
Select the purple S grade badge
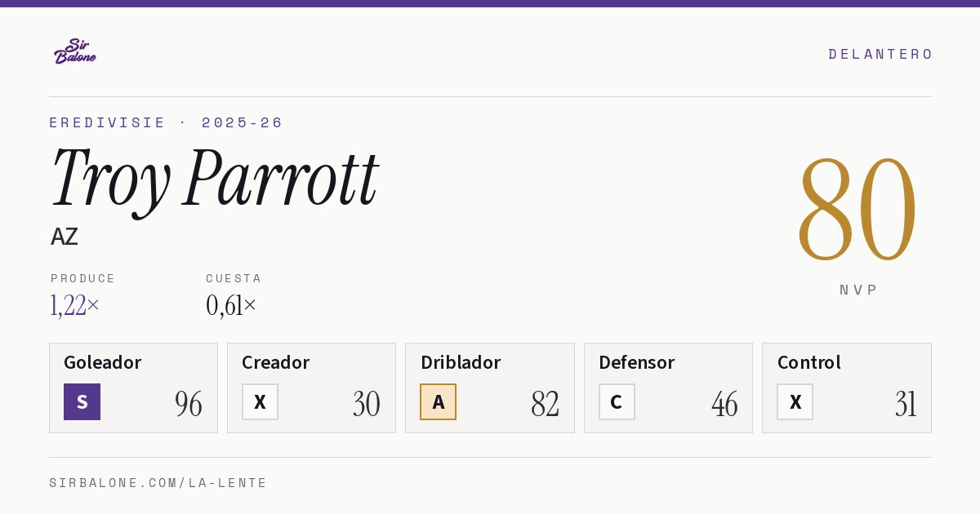click(82, 401)
